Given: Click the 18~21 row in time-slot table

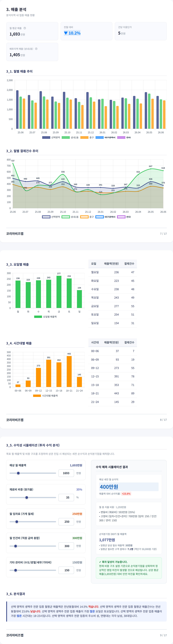Looking at the screenshot, I should (113, 393).
